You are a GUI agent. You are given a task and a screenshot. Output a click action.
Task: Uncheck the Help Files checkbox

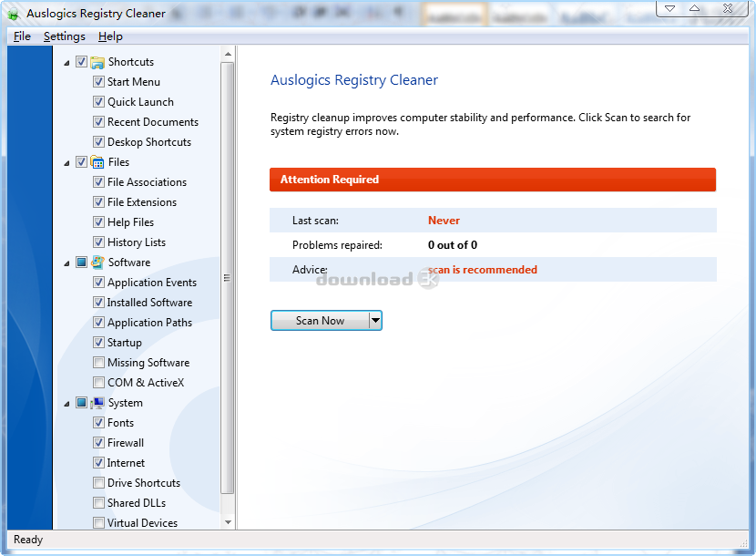98,222
